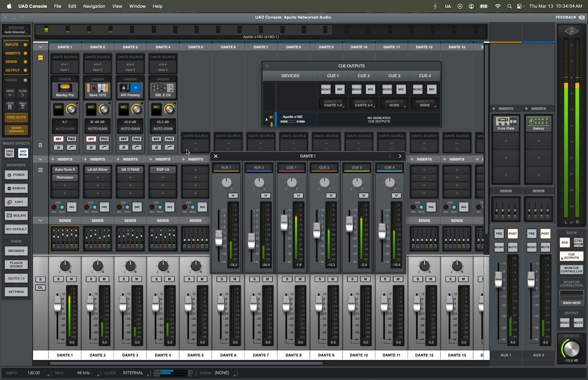This screenshot has height=380, width=588.
Task: Click the SENDS OVERVIEW button
Action: tap(16, 130)
